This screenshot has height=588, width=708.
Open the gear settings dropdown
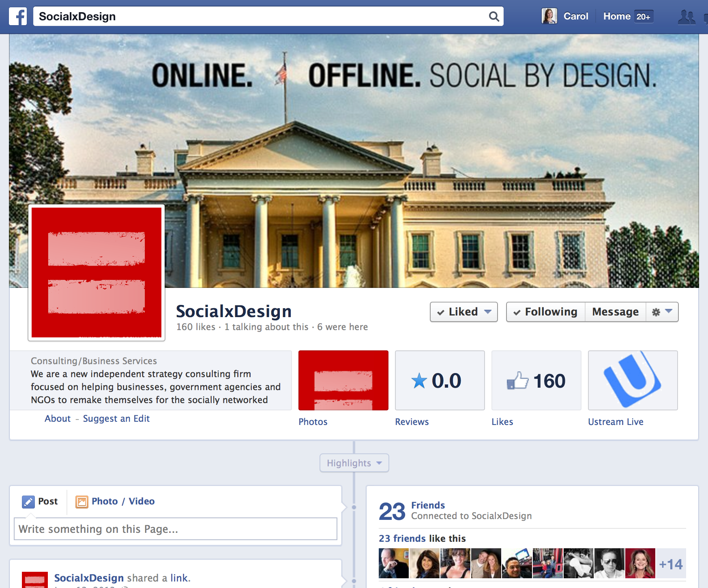click(x=662, y=312)
